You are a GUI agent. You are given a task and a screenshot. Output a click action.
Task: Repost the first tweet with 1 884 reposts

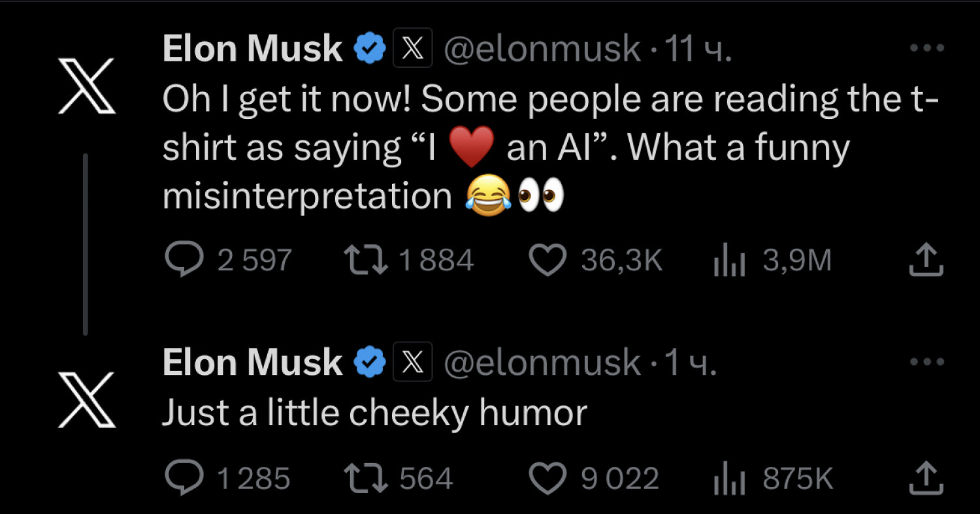click(x=367, y=260)
